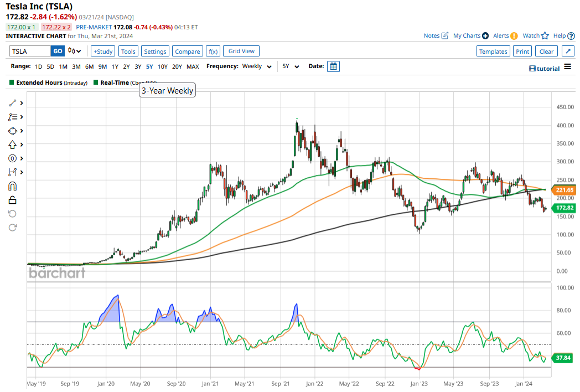Select the arrow marker tool

12,145
